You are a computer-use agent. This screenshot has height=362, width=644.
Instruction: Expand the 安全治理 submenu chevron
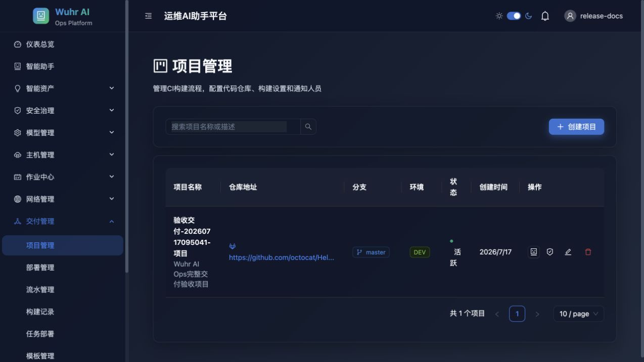pyautogui.click(x=112, y=110)
